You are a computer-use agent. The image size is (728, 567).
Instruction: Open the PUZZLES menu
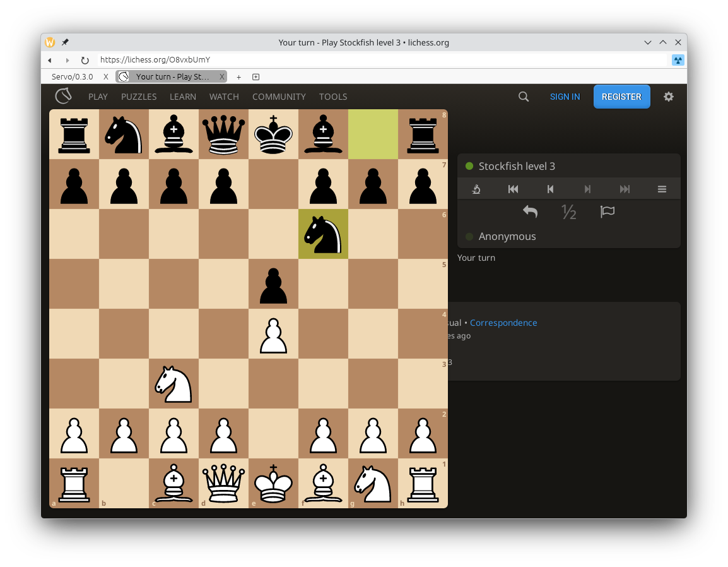tap(139, 97)
